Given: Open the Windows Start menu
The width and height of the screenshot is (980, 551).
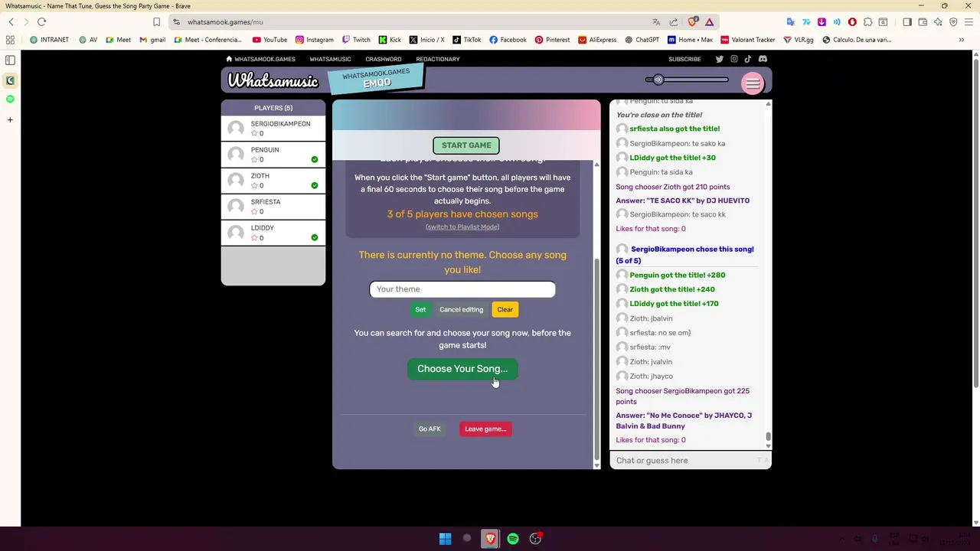Looking at the screenshot, I should tap(445, 539).
